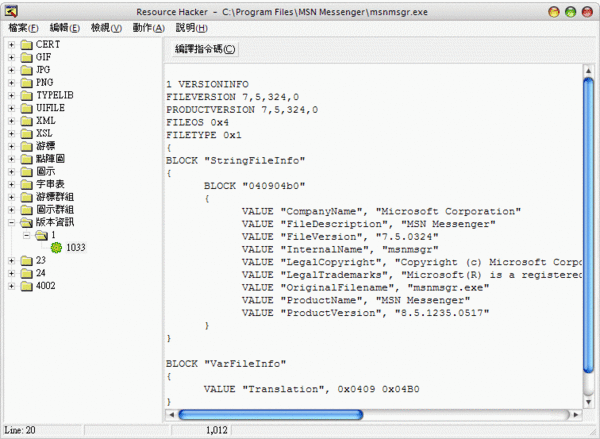Click the 字串表 folder icon
Screen dimensions: 600x439
tap(26, 184)
